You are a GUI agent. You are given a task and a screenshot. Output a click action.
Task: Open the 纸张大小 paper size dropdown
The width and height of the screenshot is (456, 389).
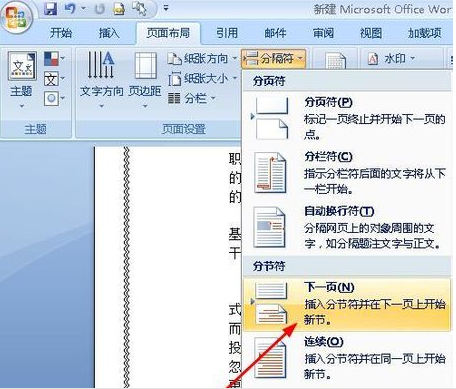tap(202, 79)
